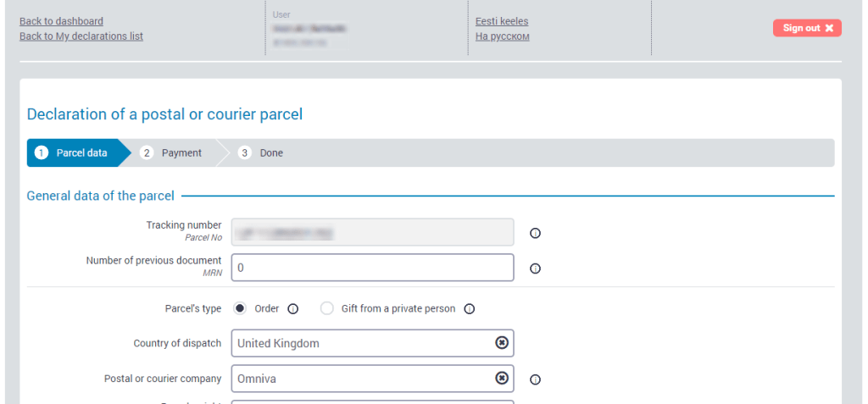Follow the Back to dashboard link
Image resolution: width=868 pixels, height=404 pixels.
coord(61,21)
